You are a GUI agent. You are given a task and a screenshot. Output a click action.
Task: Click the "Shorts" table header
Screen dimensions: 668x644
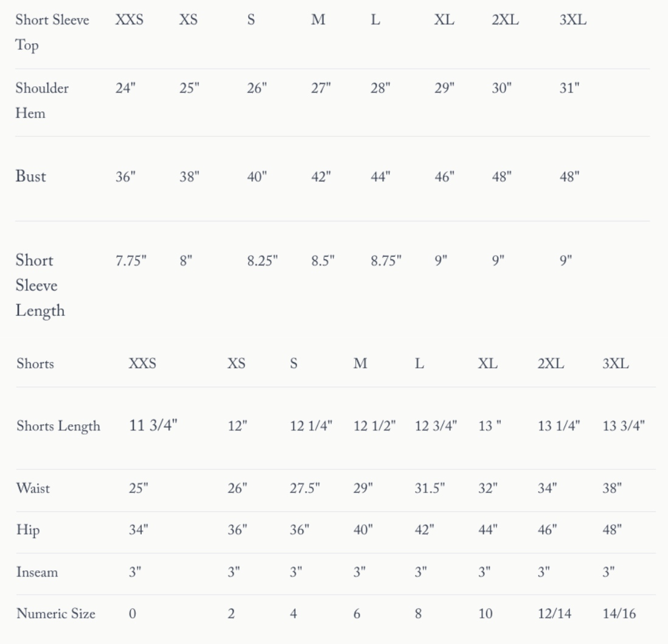[x=35, y=364]
